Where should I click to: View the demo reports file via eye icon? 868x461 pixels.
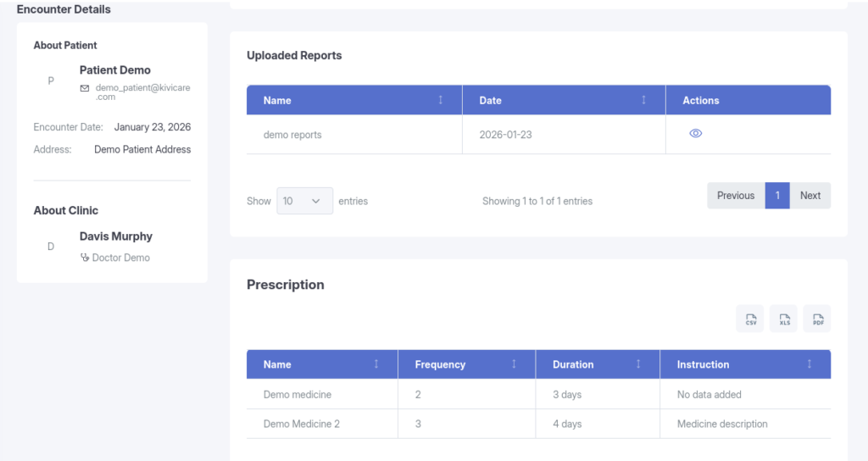695,134
